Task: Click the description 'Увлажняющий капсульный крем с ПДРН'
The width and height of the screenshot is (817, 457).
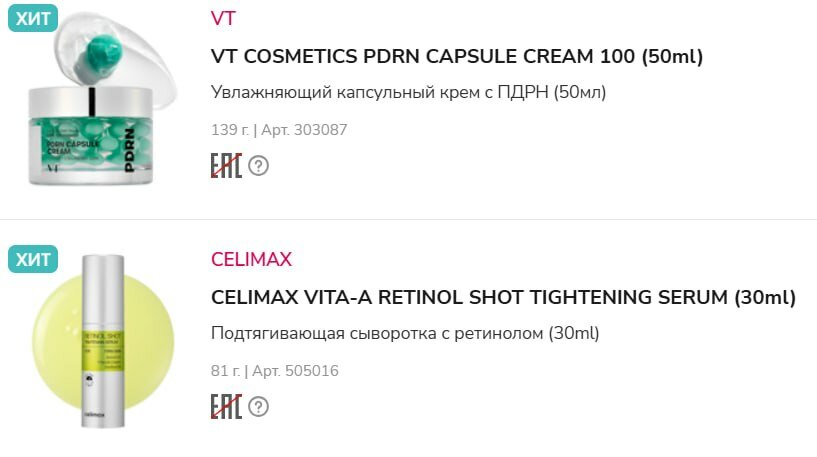Action: 409,93
